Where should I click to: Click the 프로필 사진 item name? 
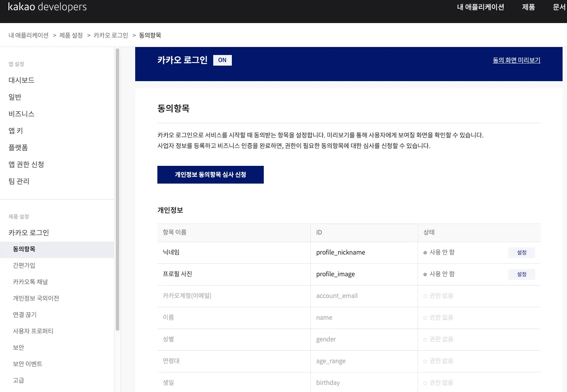tap(177, 274)
